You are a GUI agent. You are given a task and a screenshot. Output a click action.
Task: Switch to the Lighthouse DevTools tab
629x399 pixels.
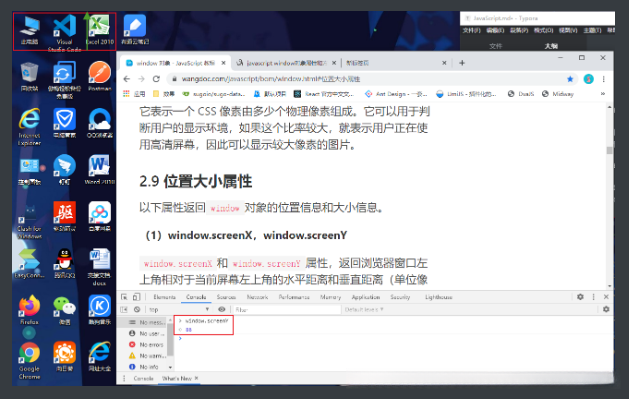pyautogui.click(x=438, y=297)
